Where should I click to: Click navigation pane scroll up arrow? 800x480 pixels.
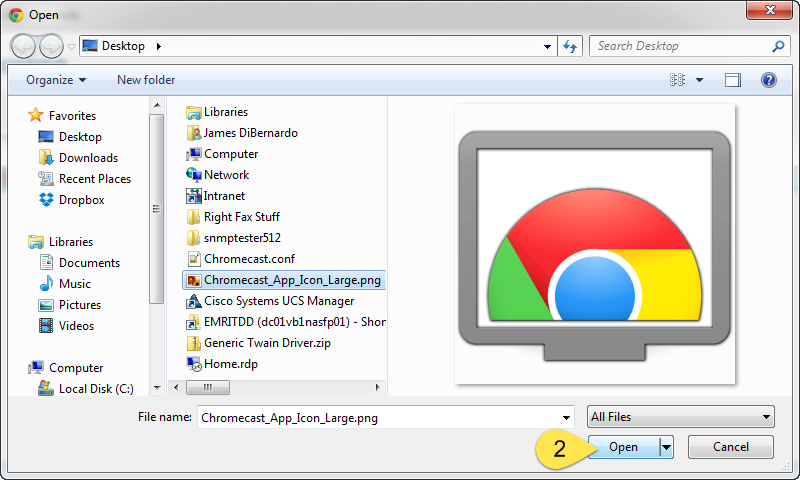pos(157,105)
